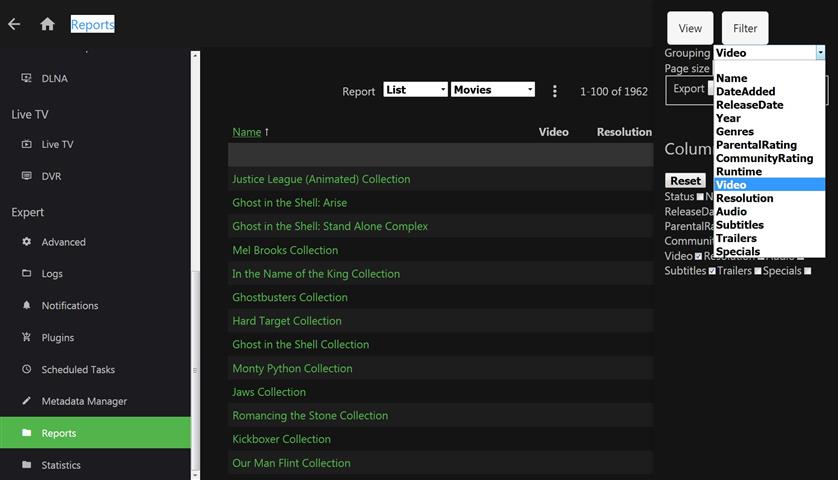Choose Runtime in the Grouping list
Image resolution: width=838 pixels, height=480 pixels.
[x=769, y=172]
